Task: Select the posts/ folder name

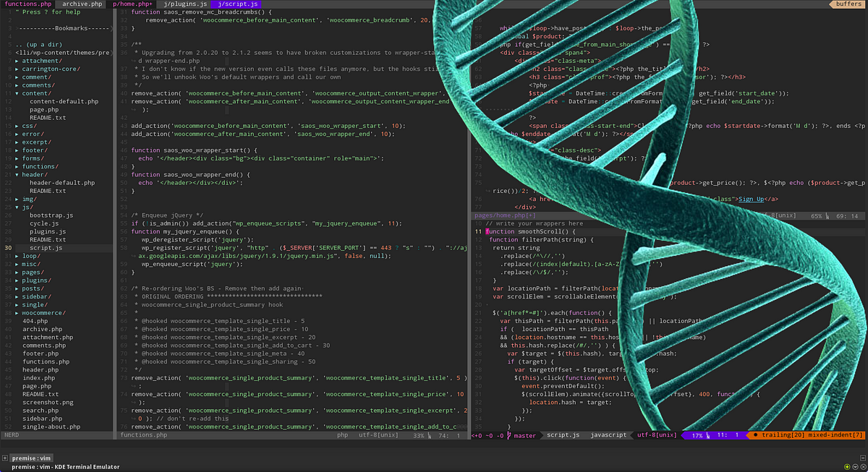Action: 33,288
